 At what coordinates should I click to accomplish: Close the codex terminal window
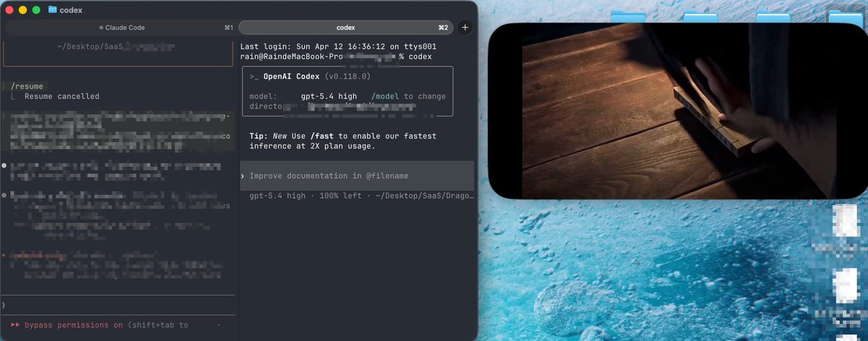[x=9, y=10]
